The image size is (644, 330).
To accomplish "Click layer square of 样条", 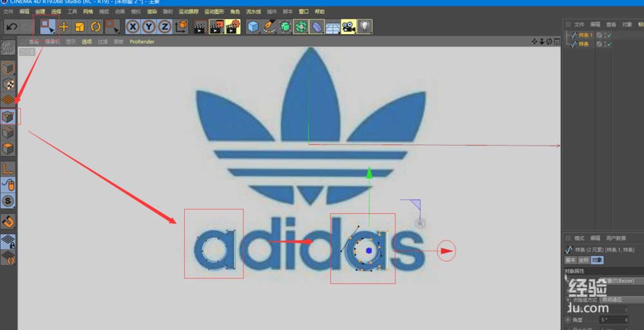I will pos(599,44).
